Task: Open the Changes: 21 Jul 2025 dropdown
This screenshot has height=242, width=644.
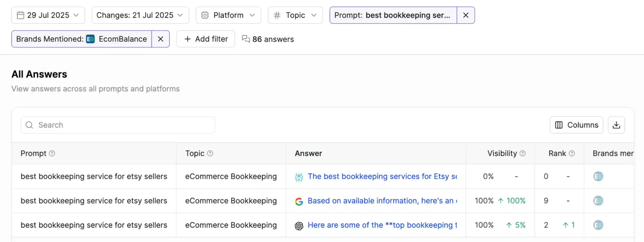Action: pyautogui.click(x=140, y=15)
